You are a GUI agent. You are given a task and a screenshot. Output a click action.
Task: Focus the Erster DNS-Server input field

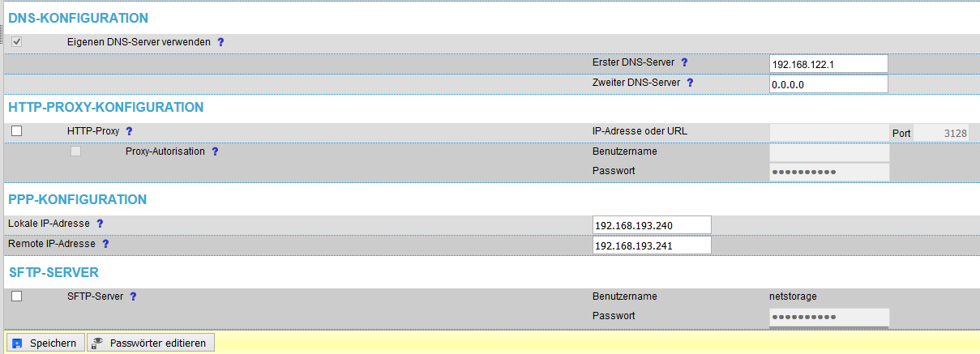point(828,64)
